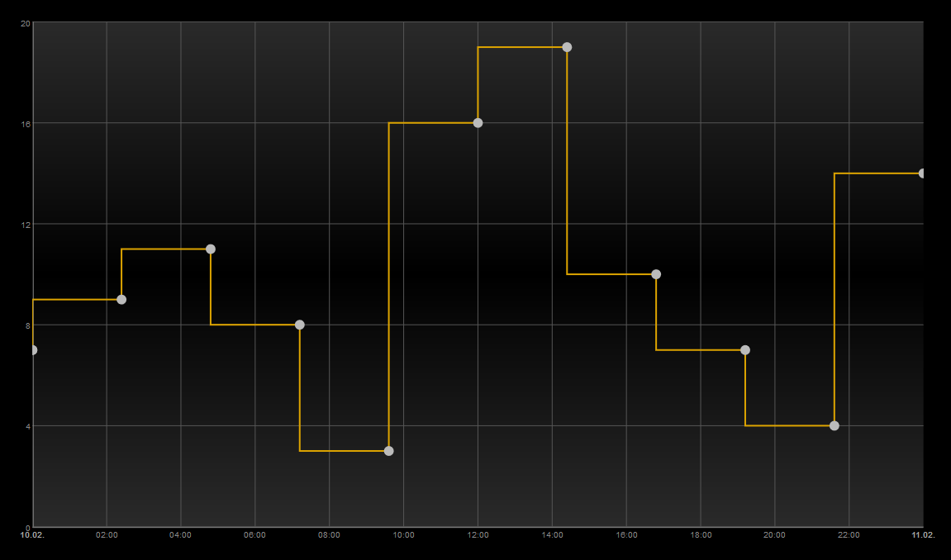The width and height of the screenshot is (951, 560).
Task: Click the first data point at the left edge
Action: click(x=34, y=350)
